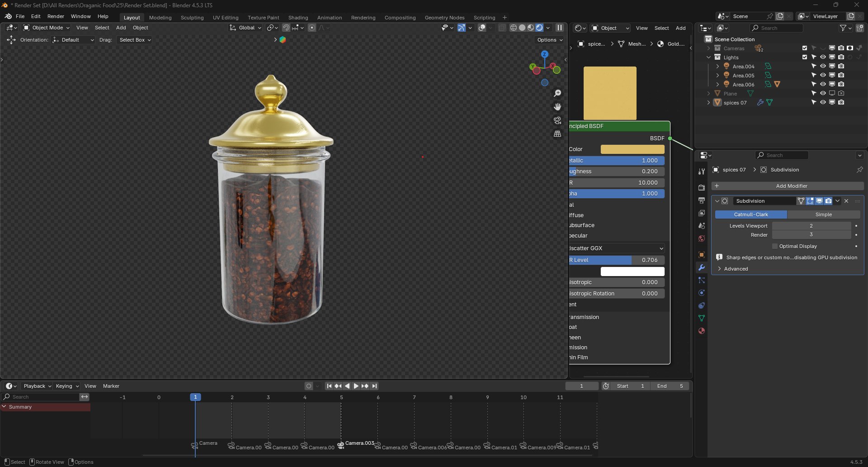Screen dimensions: 868x467
Task: Select wireframe viewport shading mode
Action: [514, 28]
